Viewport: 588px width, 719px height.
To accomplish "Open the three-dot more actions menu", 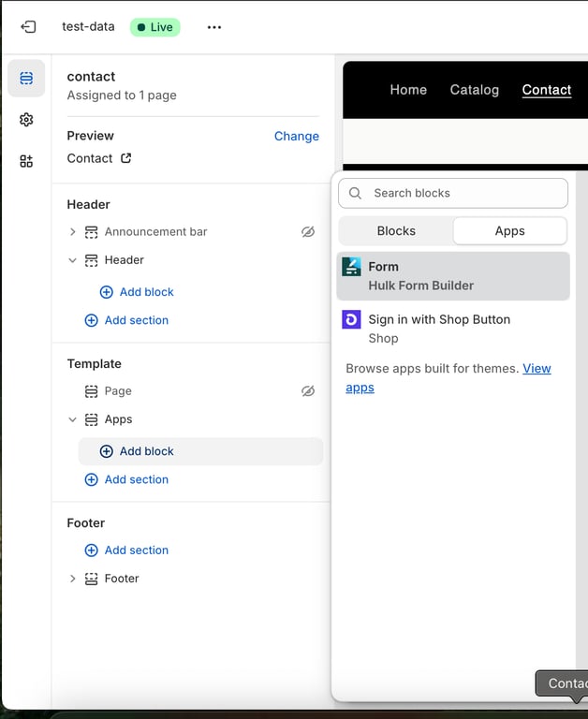I will pos(214,27).
